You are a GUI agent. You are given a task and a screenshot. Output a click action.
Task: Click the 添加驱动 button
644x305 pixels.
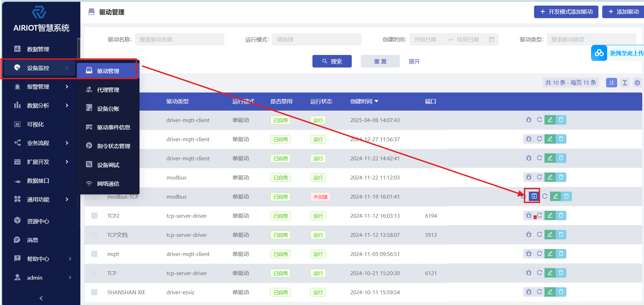point(623,12)
